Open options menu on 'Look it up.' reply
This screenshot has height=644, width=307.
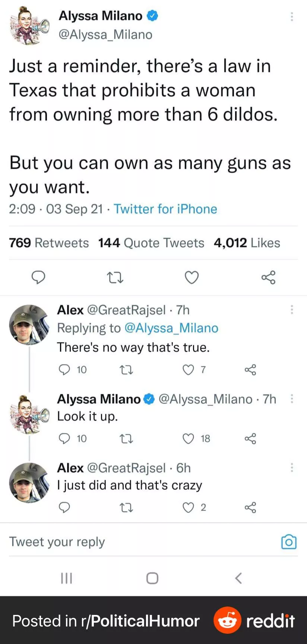pyautogui.click(x=292, y=399)
